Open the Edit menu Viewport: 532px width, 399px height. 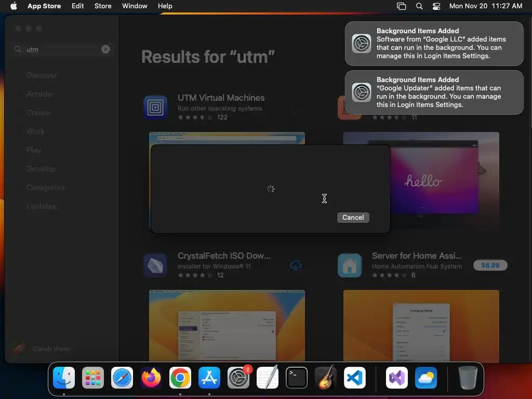tap(78, 6)
